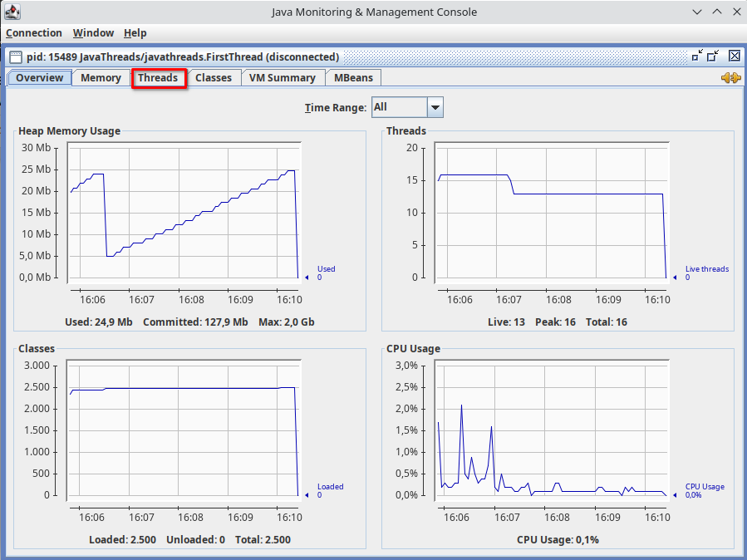Maximize the pid 15489 internal frame
This screenshot has height=560, width=747.
pyautogui.click(x=713, y=56)
